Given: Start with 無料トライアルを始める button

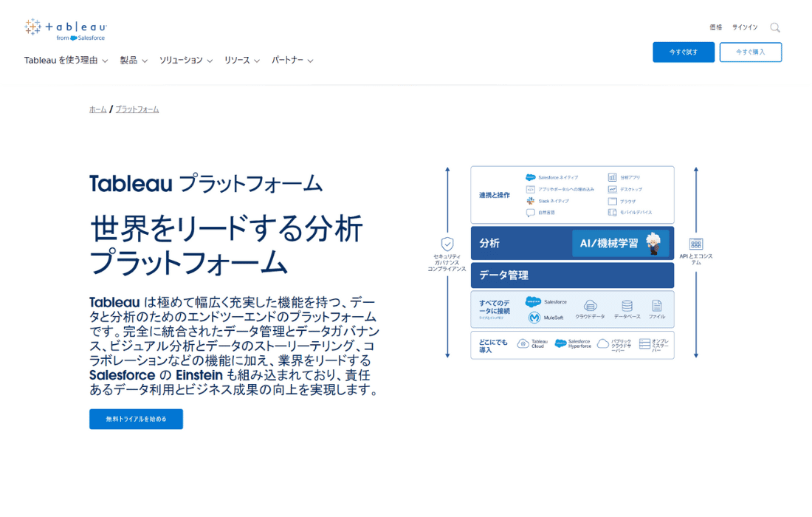Looking at the screenshot, I should 137,419.
